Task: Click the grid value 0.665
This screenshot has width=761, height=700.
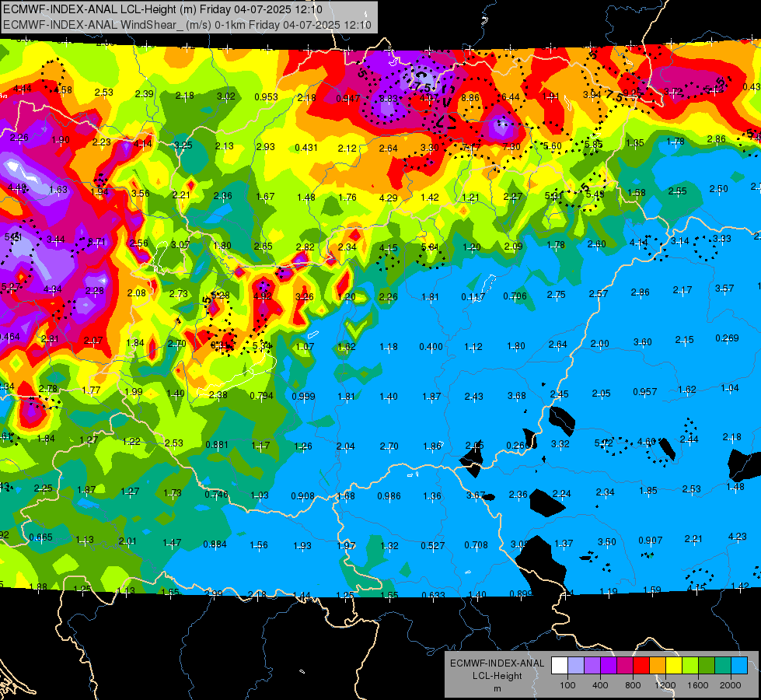Action: pyautogui.click(x=40, y=537)
